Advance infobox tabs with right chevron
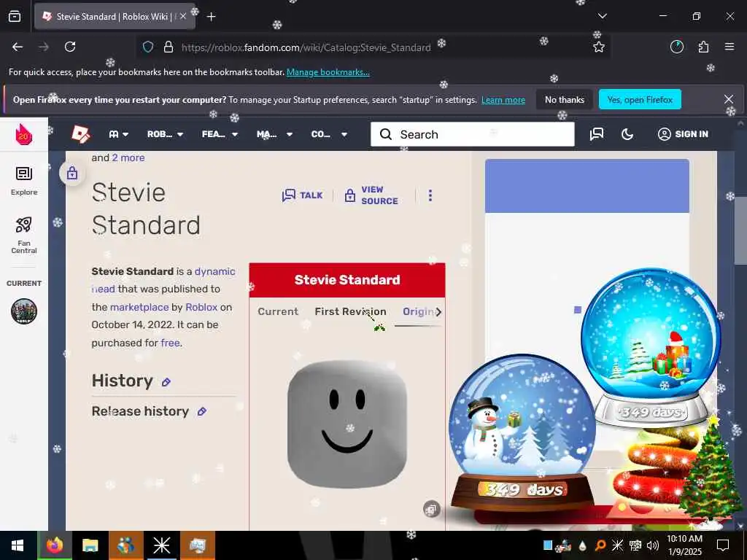This screenshot has height=560, width=747. click(438, 312)
